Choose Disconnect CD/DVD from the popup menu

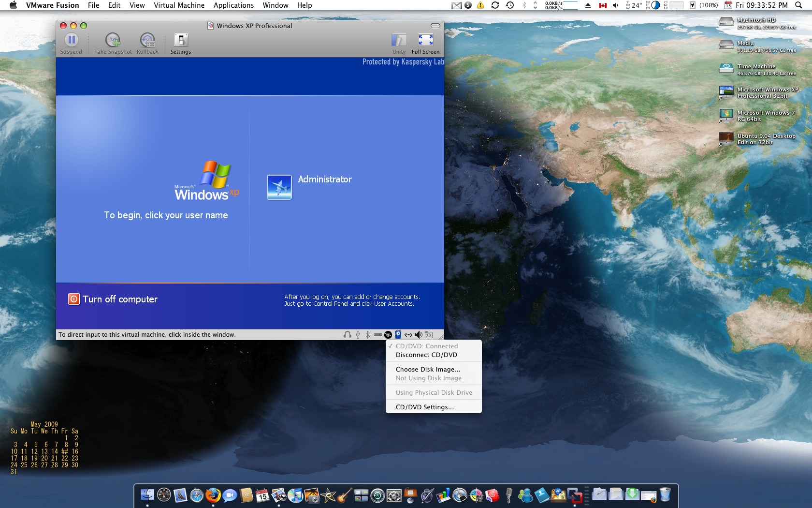point(434,355)
